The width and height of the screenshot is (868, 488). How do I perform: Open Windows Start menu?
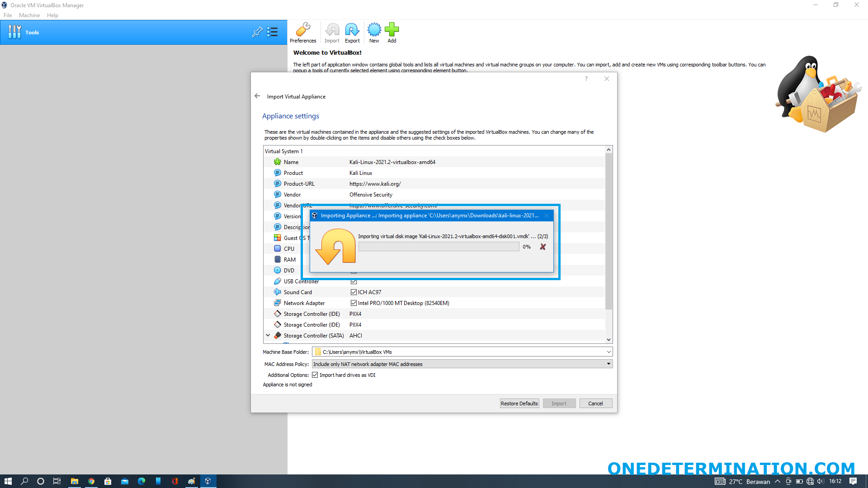coord(8,481)
